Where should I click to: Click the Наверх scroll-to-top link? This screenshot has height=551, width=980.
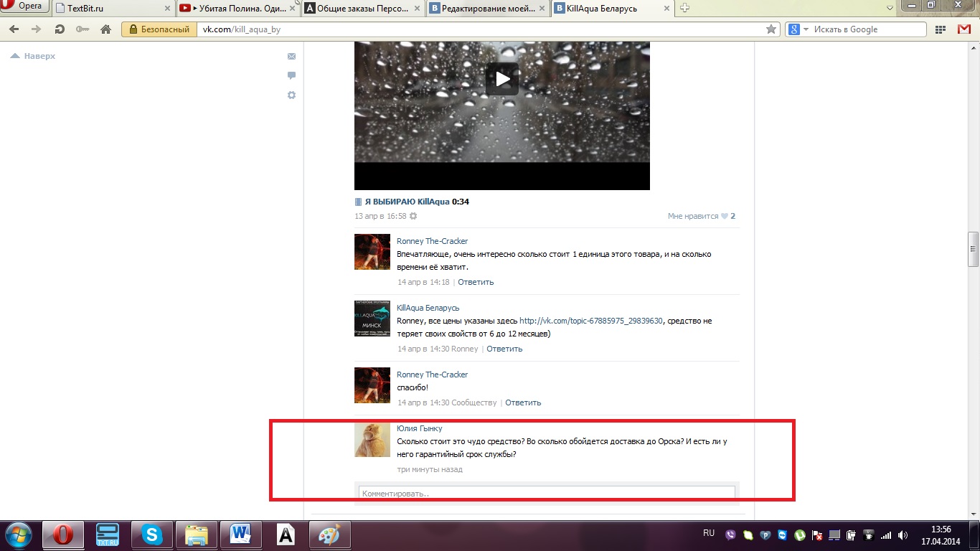click(x=33, y=56)
